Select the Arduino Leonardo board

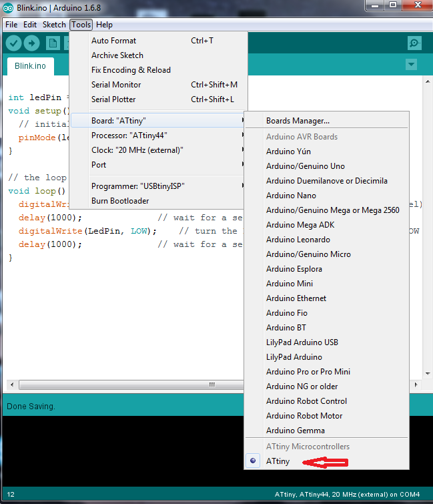click(x=326, y=240)
